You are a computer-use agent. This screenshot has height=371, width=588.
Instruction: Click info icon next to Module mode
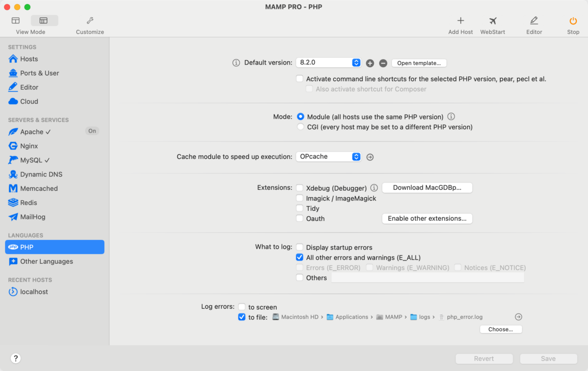click(x=451, y=117)
